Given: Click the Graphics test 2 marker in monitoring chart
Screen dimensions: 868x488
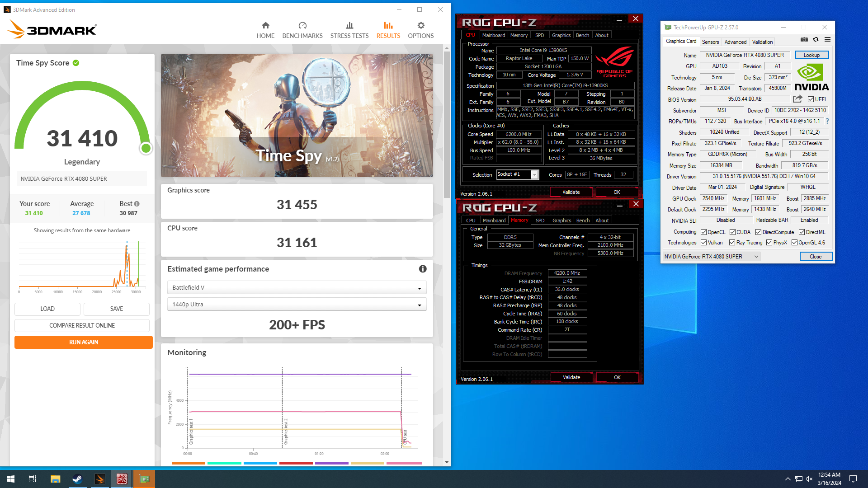Looking at the screenshot, I should point(285,432).
